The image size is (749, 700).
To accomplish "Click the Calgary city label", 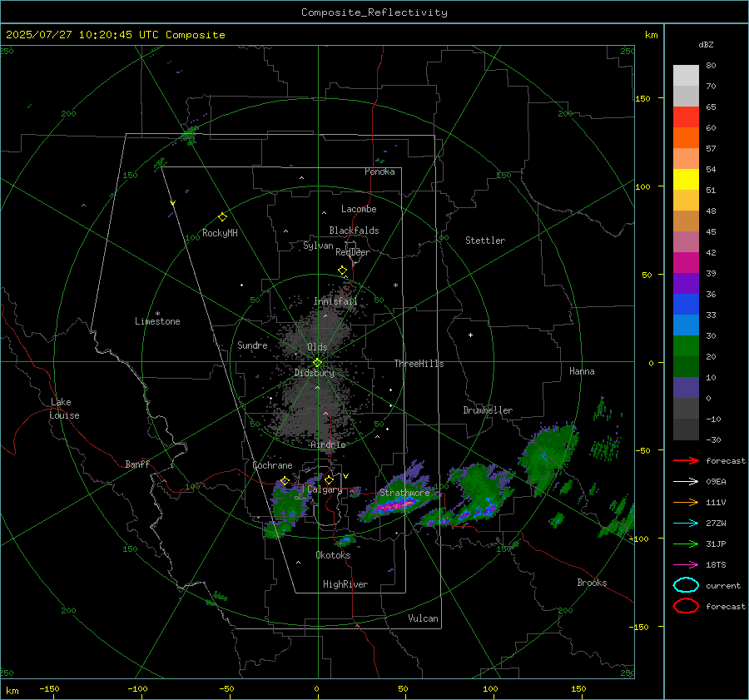I will 325,489.
